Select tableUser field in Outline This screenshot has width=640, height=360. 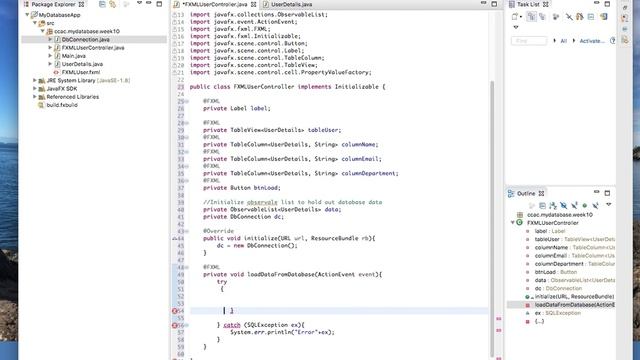pos(575,239)
